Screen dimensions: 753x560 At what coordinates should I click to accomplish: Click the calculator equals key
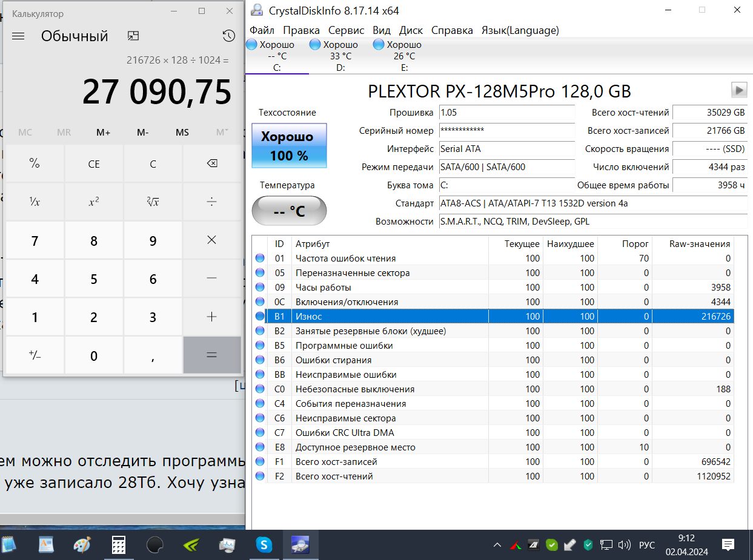coord(211,355)
